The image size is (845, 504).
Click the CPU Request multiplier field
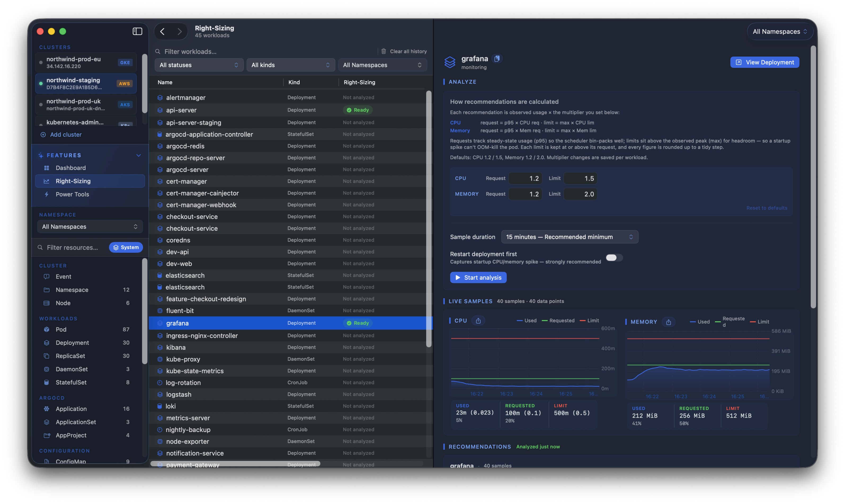[525, 178]
